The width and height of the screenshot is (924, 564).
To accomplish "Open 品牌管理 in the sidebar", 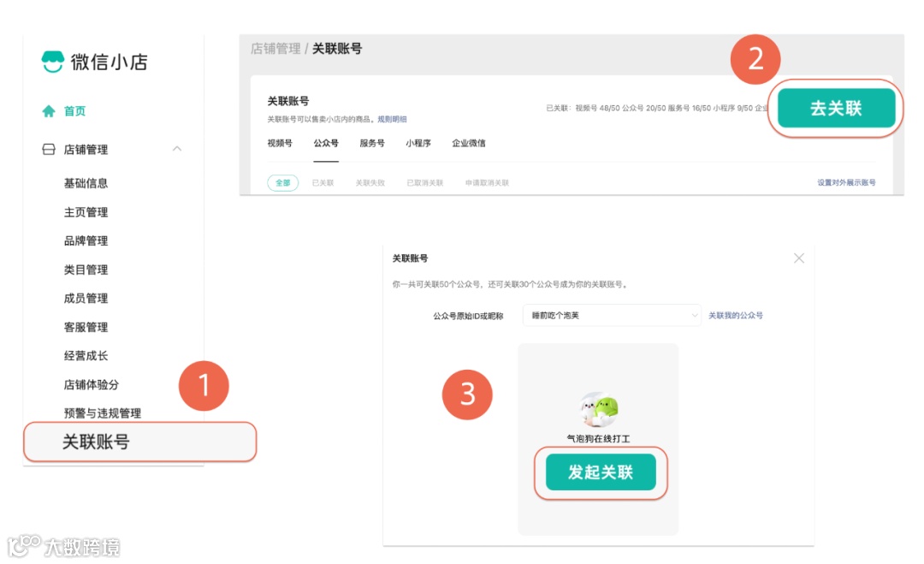I will coord(86,240).
